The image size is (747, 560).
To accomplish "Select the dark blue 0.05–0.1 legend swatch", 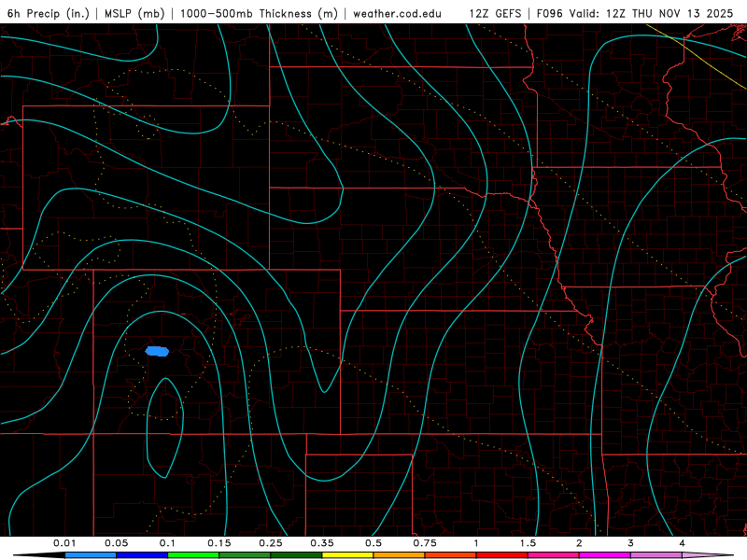I will (142, 555).
